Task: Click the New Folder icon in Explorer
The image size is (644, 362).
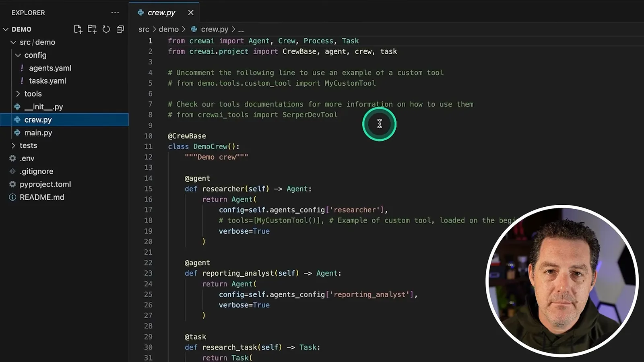Action: pyautogui.click(x=92, y=29)
